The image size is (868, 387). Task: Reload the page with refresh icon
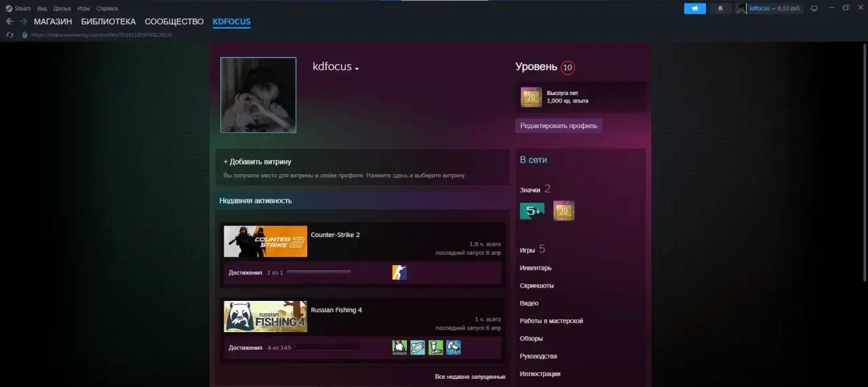point(9,35)
